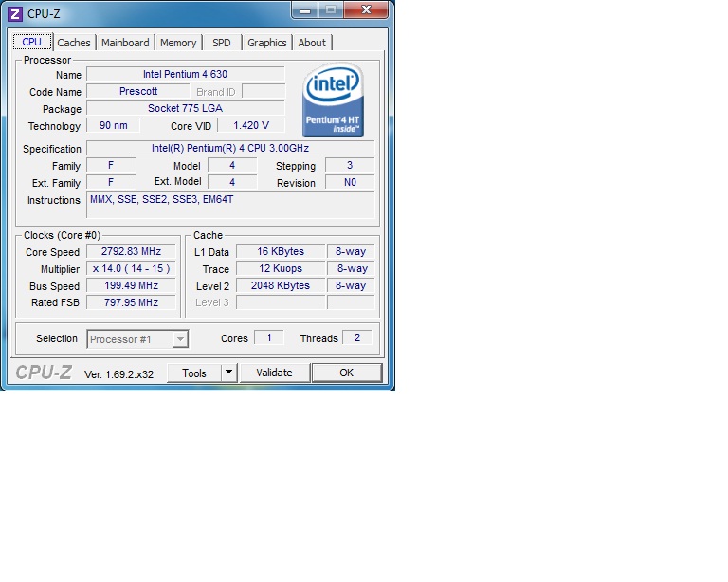The width and height of the screenshot is (728, 582).
Task: Click the Validate button
Action: (274, 373)
